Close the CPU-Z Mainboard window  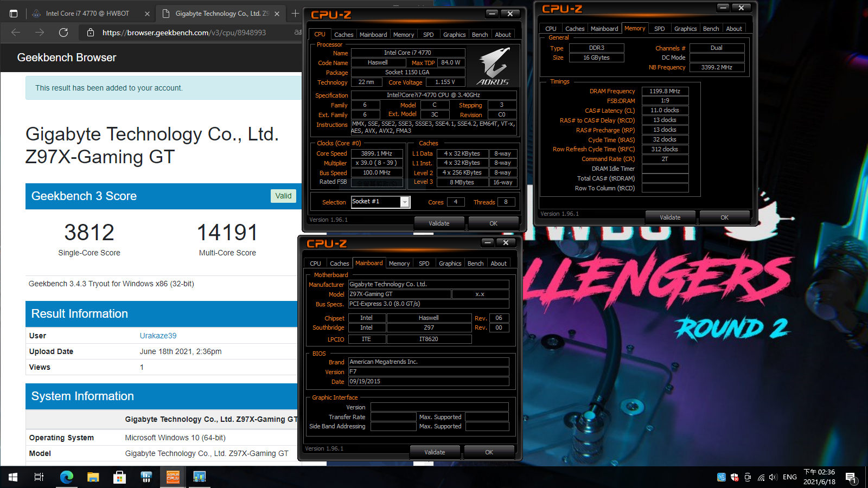pyautogui.click(x=506, y=242)
